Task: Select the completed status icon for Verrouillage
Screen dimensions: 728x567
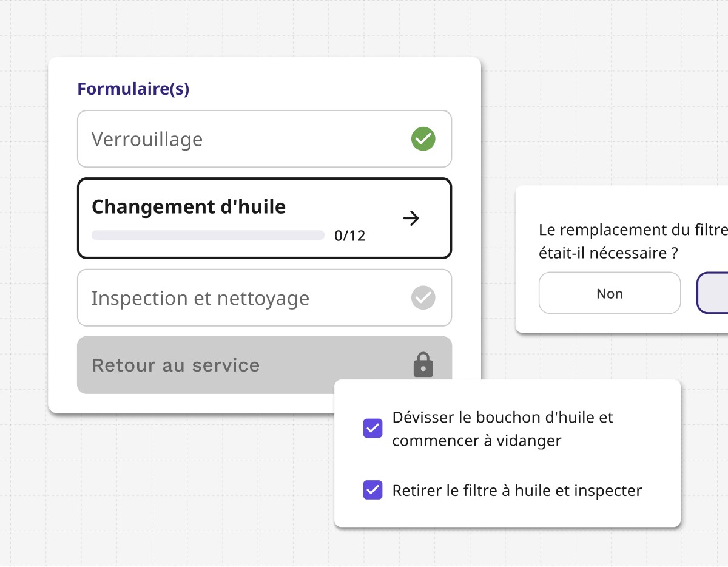Action: [x=423, y=138]
